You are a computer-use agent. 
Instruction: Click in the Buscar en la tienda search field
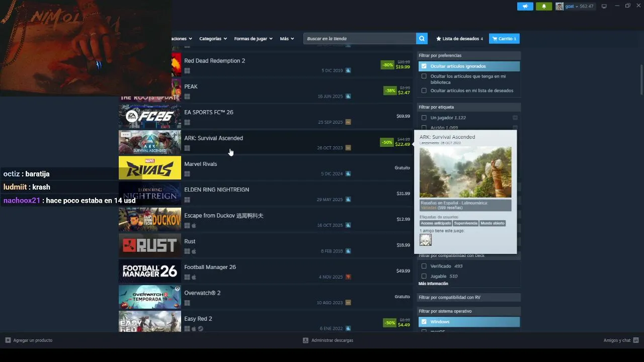click(x=360, y=39)
